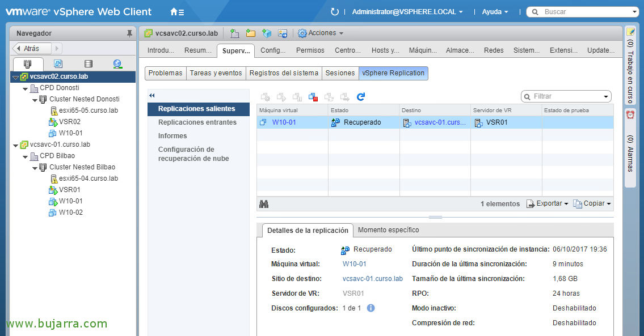The height and width of the screenshot is (336, 644).
Task: Click the create datacenter toolbar icon
Action: coord(234,33)
